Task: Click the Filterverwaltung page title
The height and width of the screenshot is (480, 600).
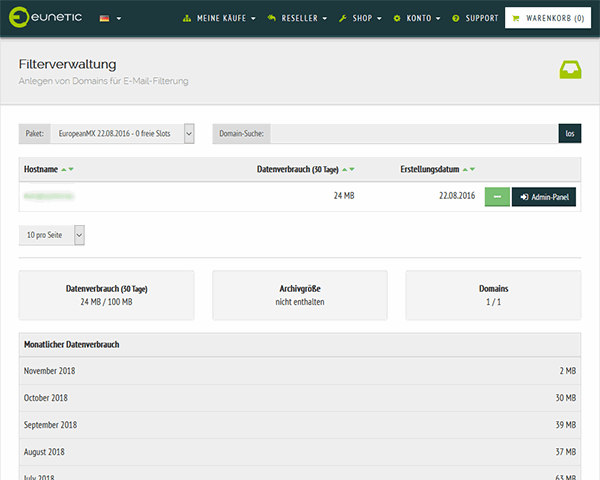Action: tap(67, 64)
